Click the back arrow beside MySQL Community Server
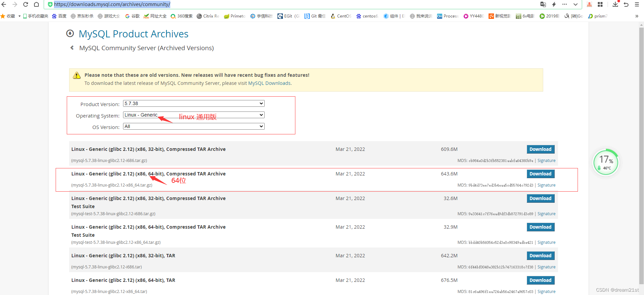This screenshot has height=295, width=644. tap(72, 48)
